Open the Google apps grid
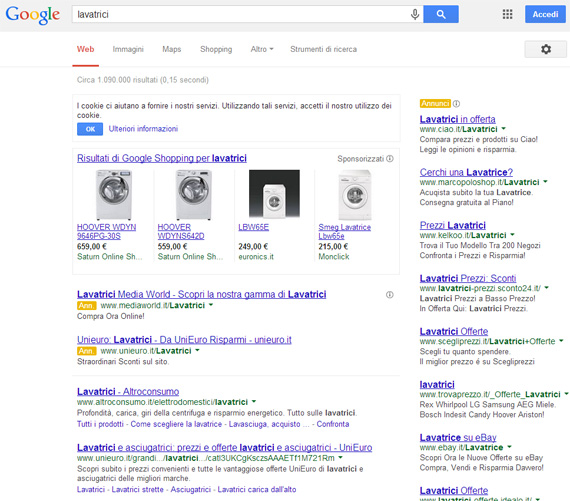Screen dimensions: 570x501 pos(507,14)
